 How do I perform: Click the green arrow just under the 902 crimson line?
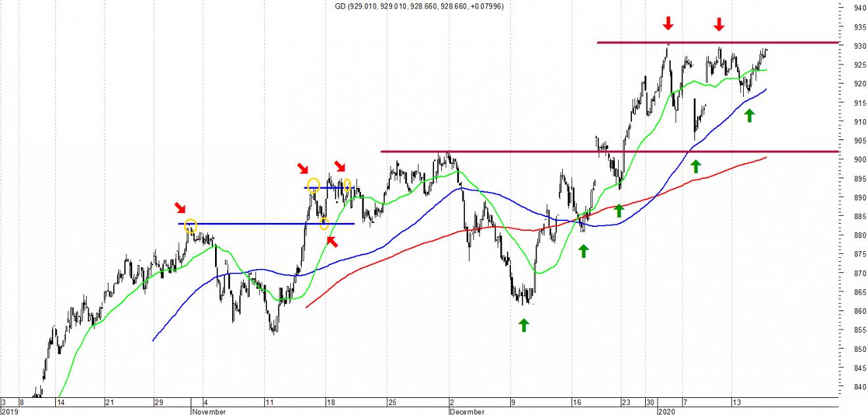pyautogui.click(x=696, y=166)
